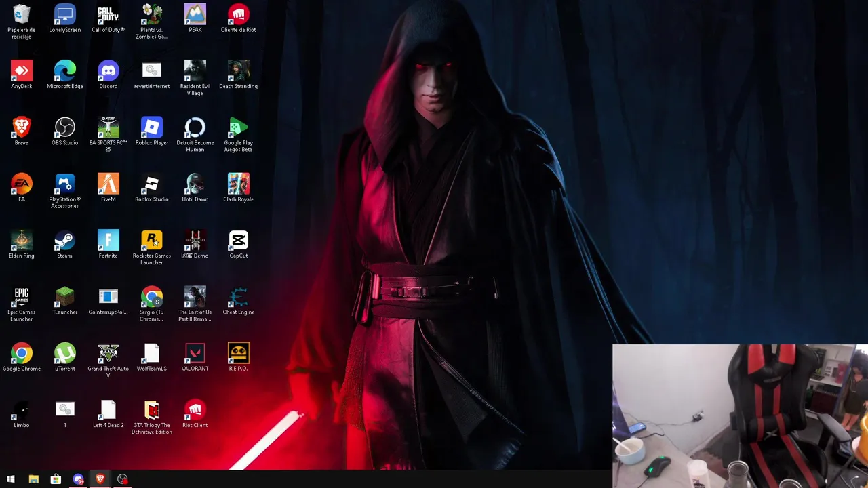The width and height of the screenshot is (868, 488).
Task: Select the EA SPORTS FC 25 icon
Action: pyautogui.click(x=108, y=127)
